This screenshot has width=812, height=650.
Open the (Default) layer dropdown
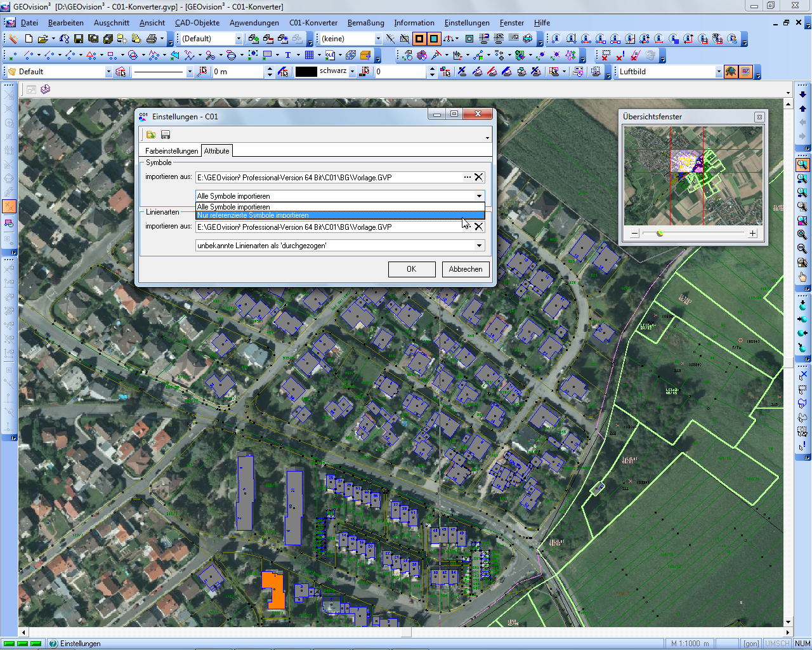point(239,39)
